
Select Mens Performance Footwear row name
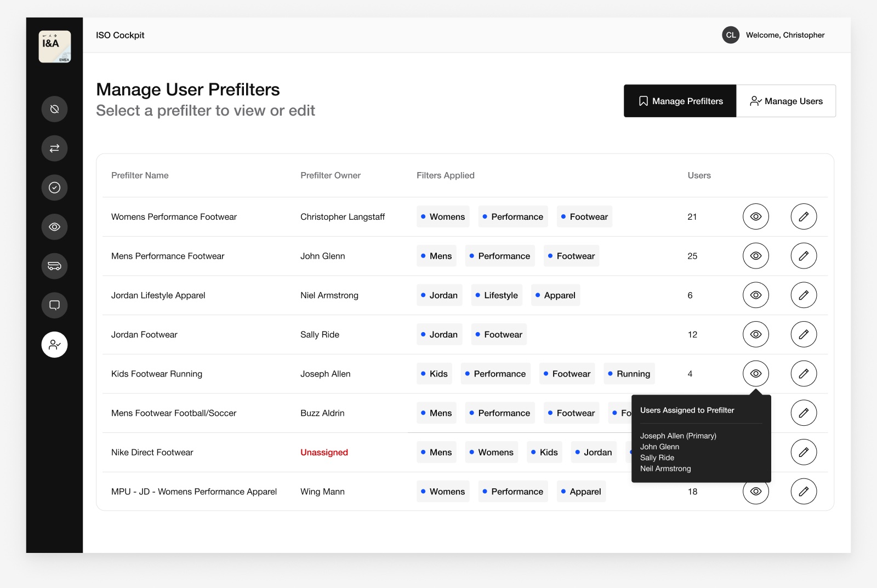[168, 256]
